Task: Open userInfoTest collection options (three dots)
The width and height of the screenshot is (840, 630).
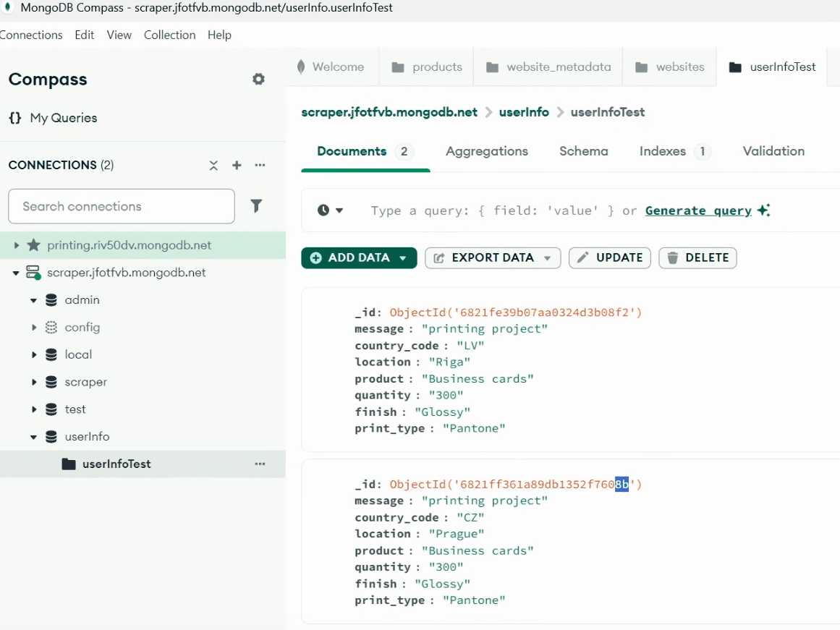Action: click(x=260, y=464)
